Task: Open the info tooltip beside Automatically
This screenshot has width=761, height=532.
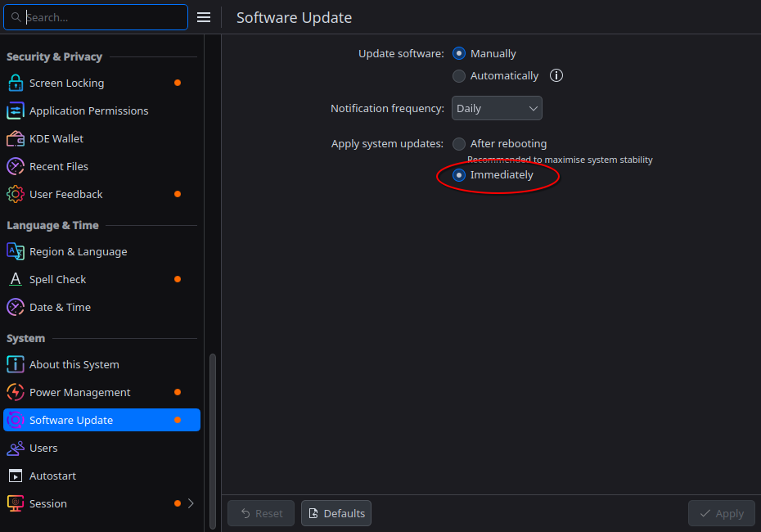Action: pyautogui.click(x=556, y=75)
